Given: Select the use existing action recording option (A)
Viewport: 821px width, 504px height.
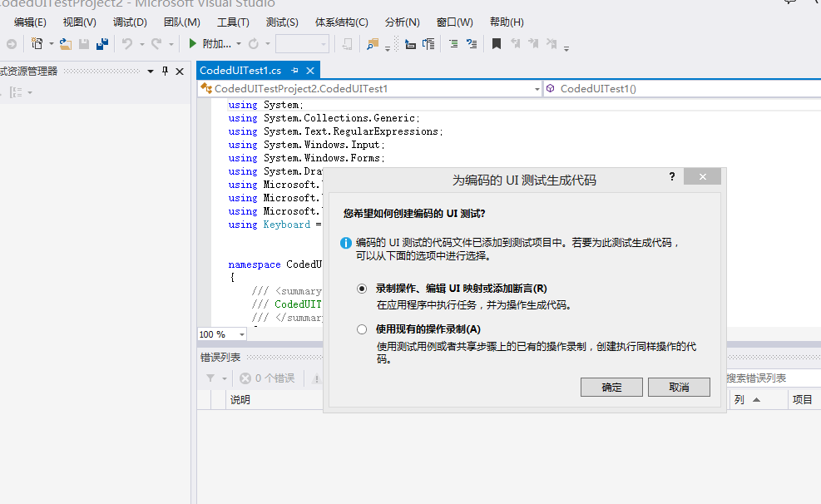Looking at the screenshot, I should tap(362, 329).
